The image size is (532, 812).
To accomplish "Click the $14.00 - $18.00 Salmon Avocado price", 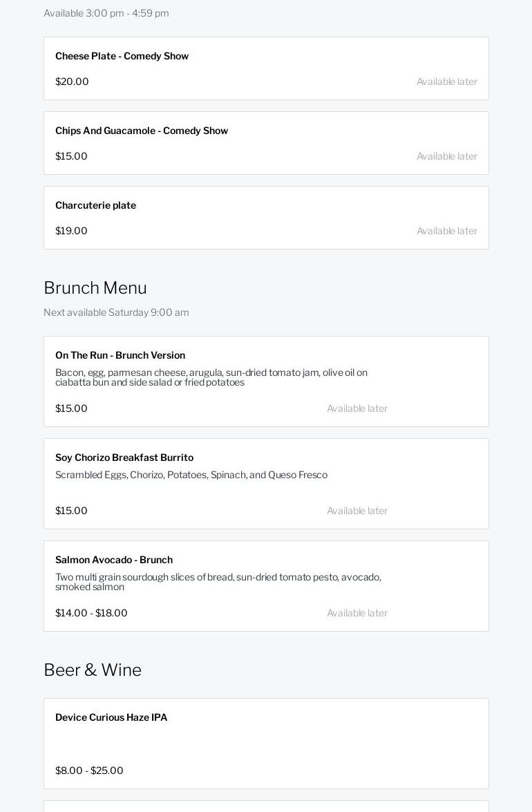I will click(x=91, y=613).
